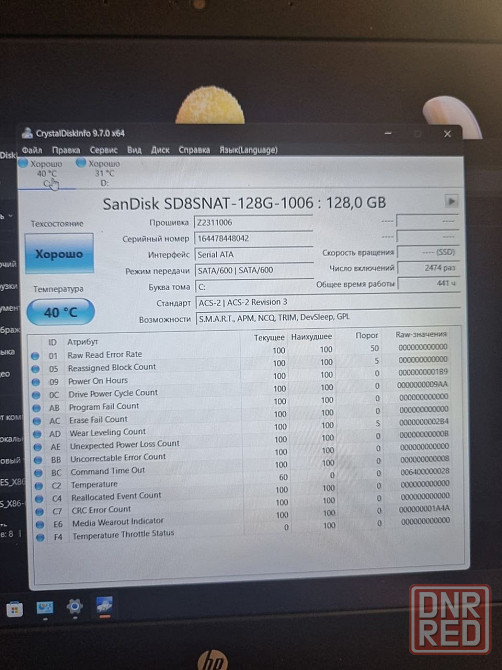Click the SATA/600 transfer mode field

click(x=254, y=270)
